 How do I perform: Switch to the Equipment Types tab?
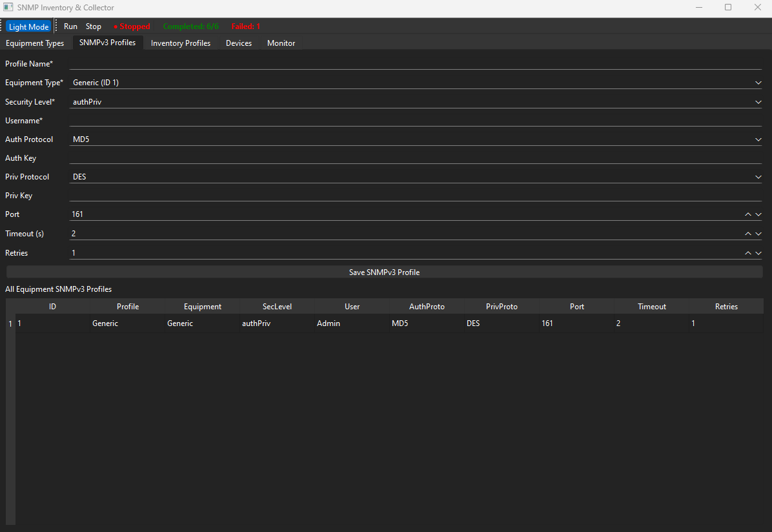[x=35, y=43]
